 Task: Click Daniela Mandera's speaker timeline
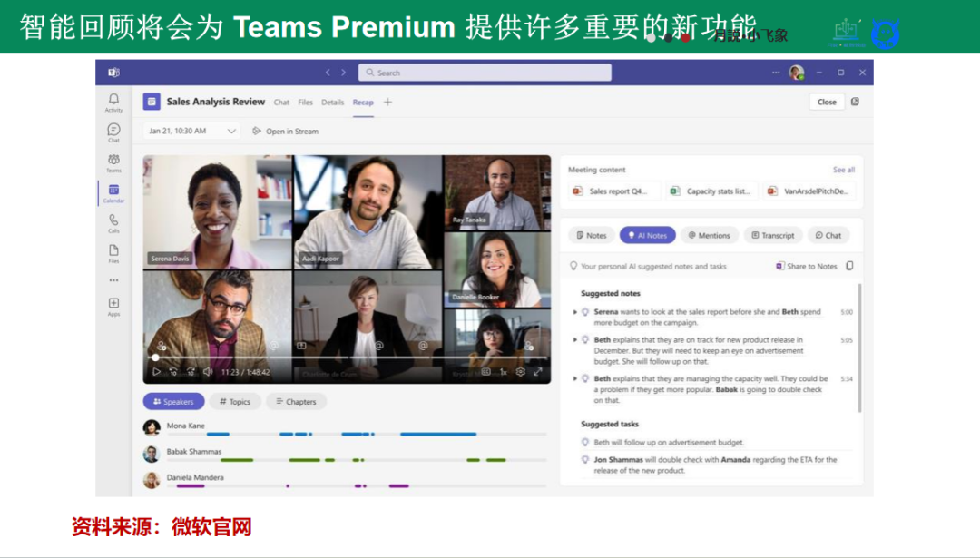pyautogui.click(x=357, y=485)
